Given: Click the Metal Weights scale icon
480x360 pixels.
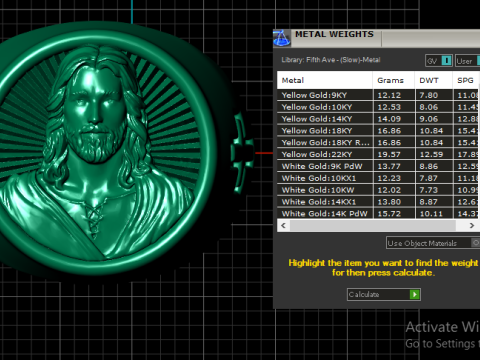Looking at the screenshot, I should pyautogui.click(x=282, y=38).
